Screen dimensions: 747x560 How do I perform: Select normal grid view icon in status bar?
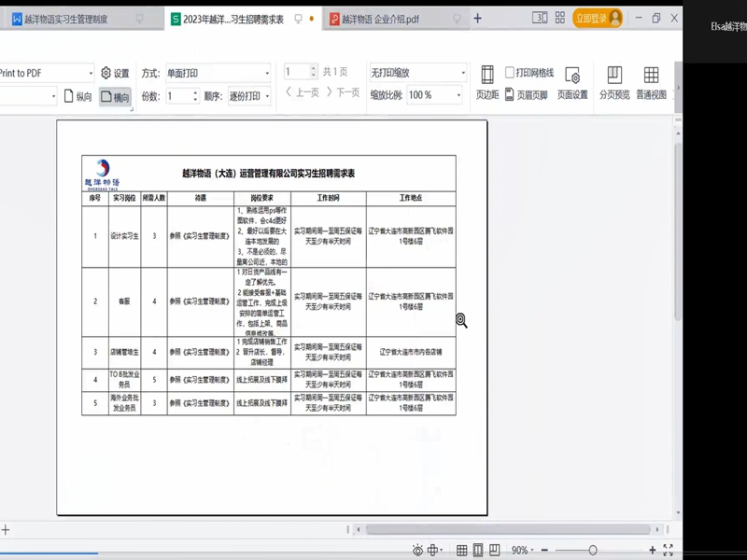tap(461, 551)
